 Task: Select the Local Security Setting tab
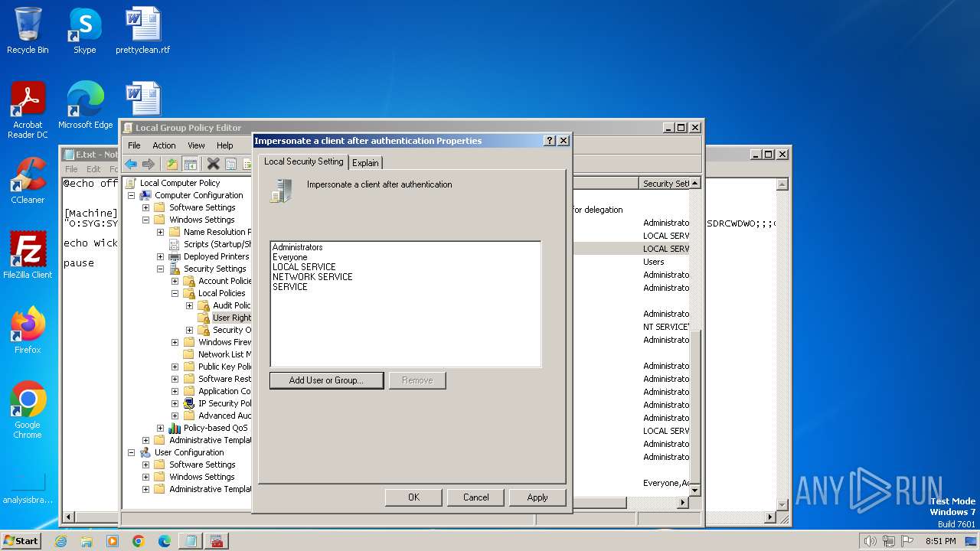[303, 161]
